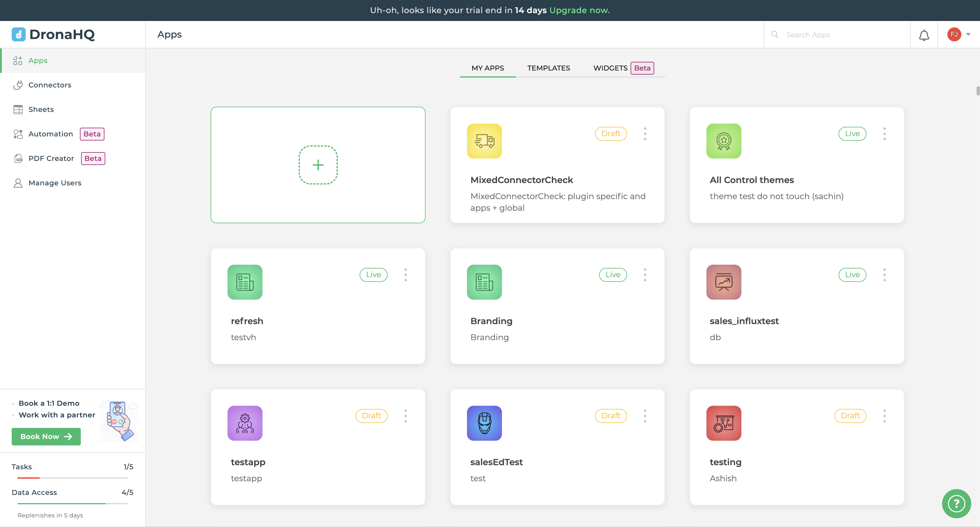Open the Branding app icon
This screenshot has width=980, height=527.
[484, 282]
